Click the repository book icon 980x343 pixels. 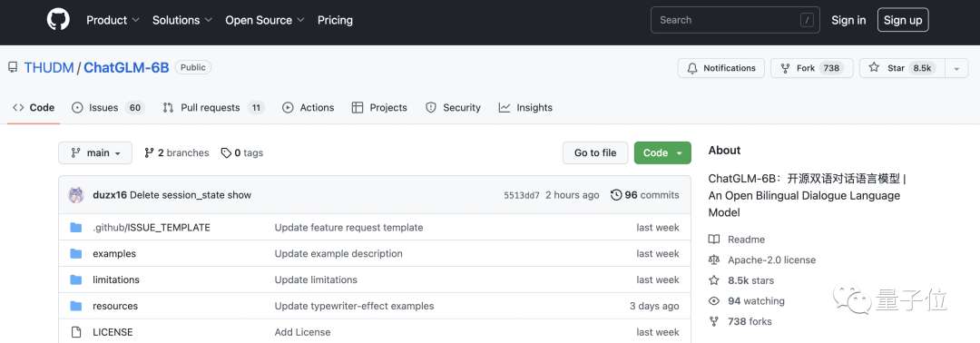tap(13, 67)
